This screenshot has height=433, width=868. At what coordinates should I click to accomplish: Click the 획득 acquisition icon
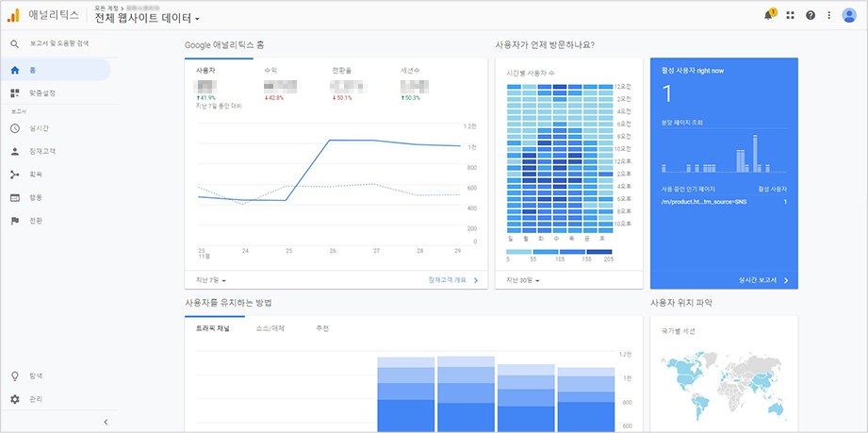(15, 175)
